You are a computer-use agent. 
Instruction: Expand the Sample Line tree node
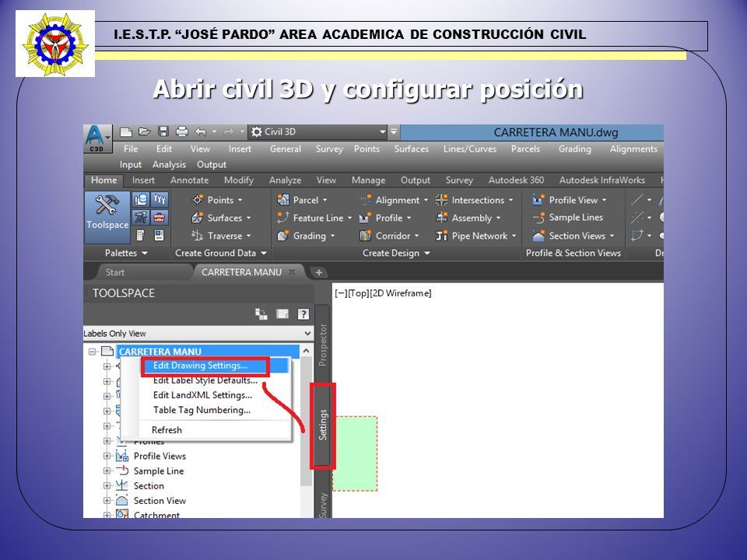point(107,471)
